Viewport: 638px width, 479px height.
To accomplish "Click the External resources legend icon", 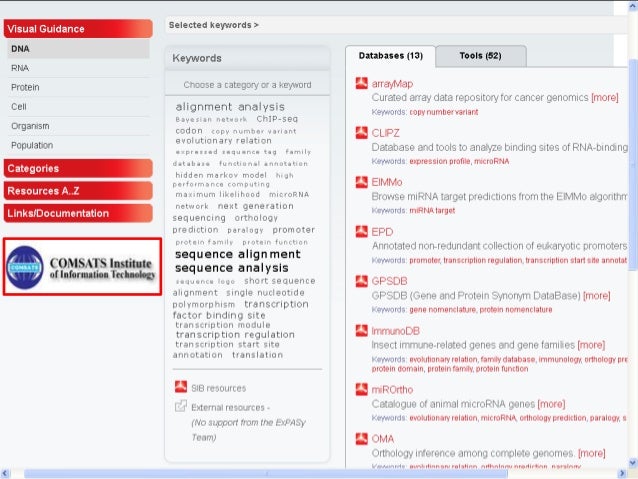I will [181, 406].
